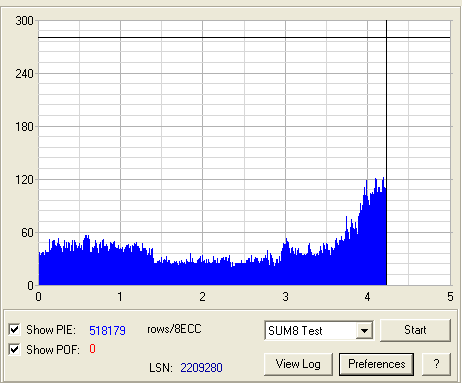
Task: Click the 120 label on the vertical axis
Action: 24,180
